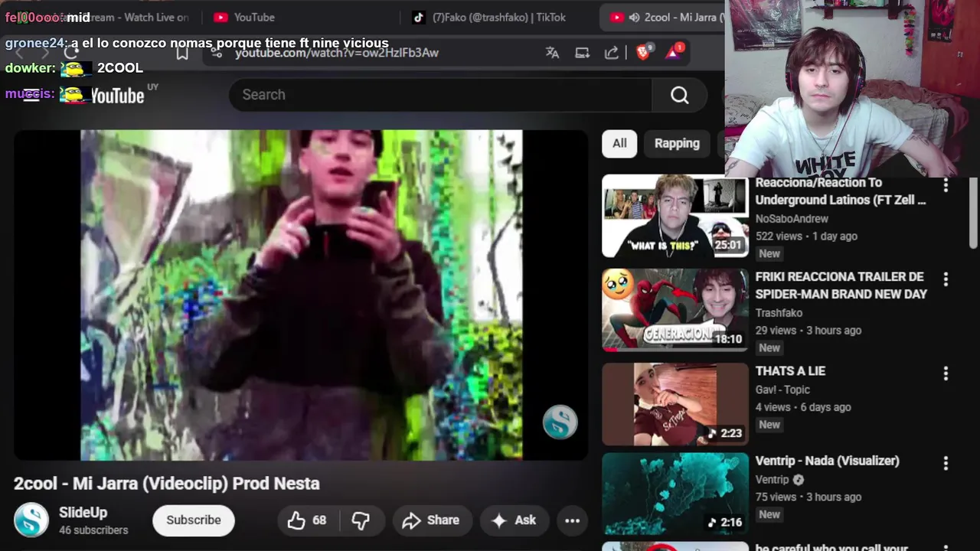980x551 pixels.
Task: Open the Reacciona/Reaction To Underground thumbnail
Action: (675, 217)
